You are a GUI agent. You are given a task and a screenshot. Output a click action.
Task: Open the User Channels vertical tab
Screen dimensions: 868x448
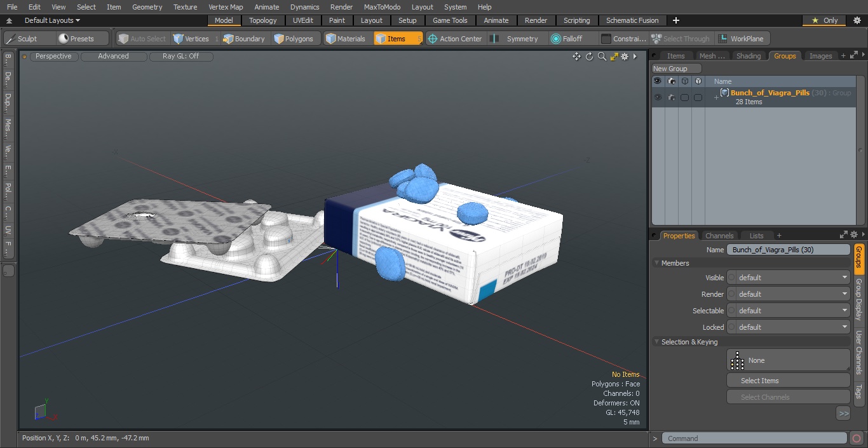[858, 352]
